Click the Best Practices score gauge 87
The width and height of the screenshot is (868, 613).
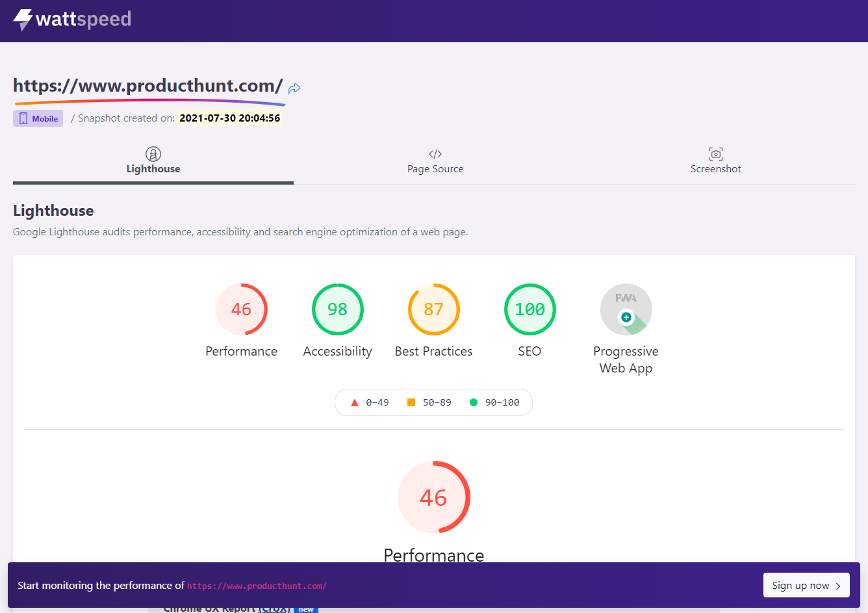coord(433,309)
